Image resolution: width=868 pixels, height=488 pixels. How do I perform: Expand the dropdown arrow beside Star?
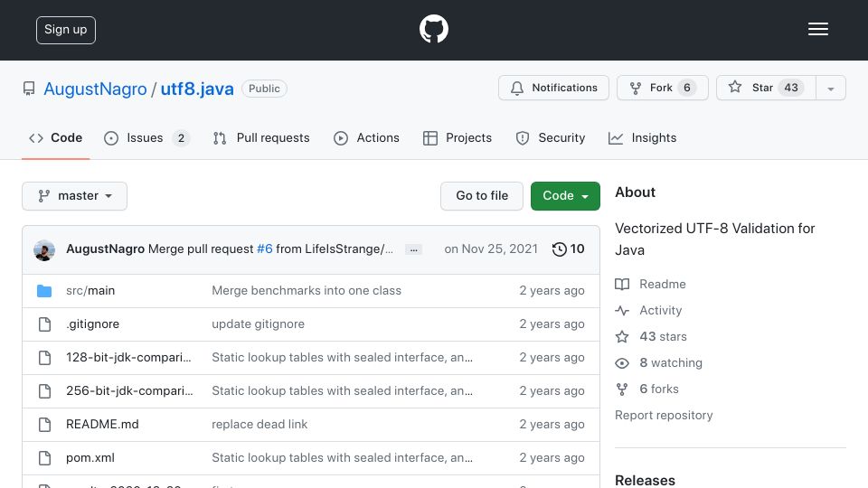tap(830, 88)
